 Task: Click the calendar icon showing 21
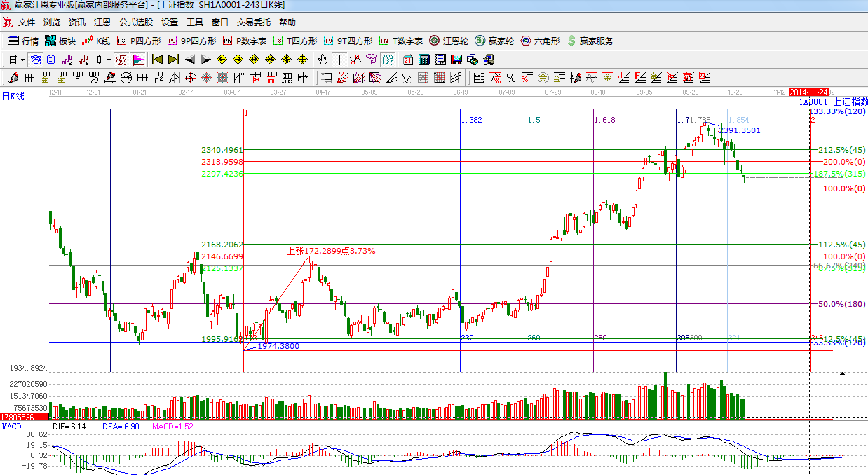(x=408, y=60)
